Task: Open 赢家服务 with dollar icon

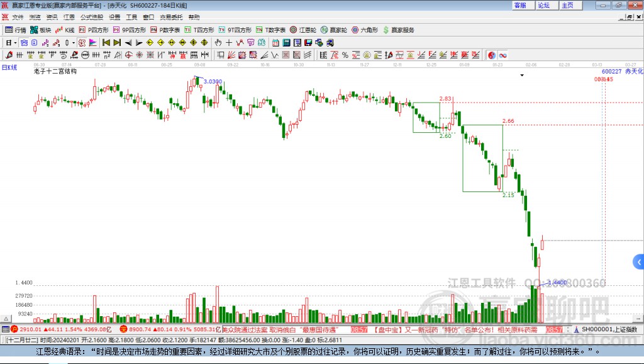Action: click(x=398, y=30)
